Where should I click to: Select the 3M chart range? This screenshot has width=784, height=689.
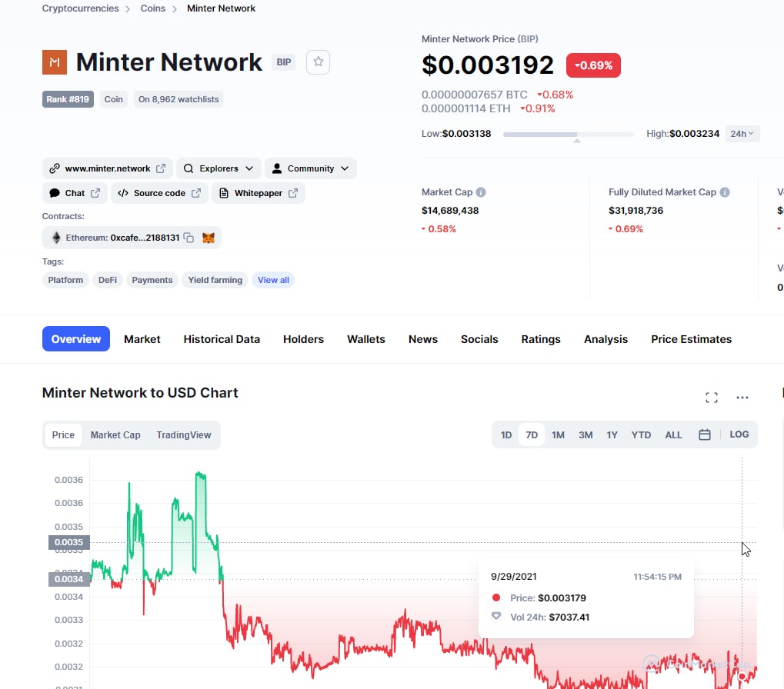585,435
